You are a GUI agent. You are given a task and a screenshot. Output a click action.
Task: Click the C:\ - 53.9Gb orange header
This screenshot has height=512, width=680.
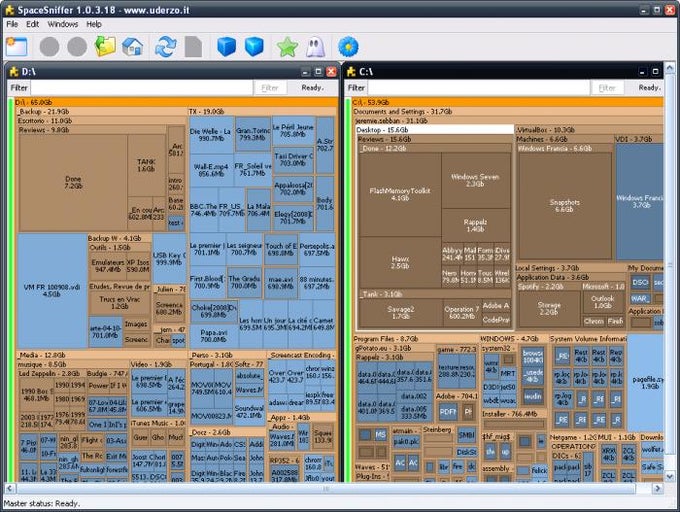click(507, 102)
